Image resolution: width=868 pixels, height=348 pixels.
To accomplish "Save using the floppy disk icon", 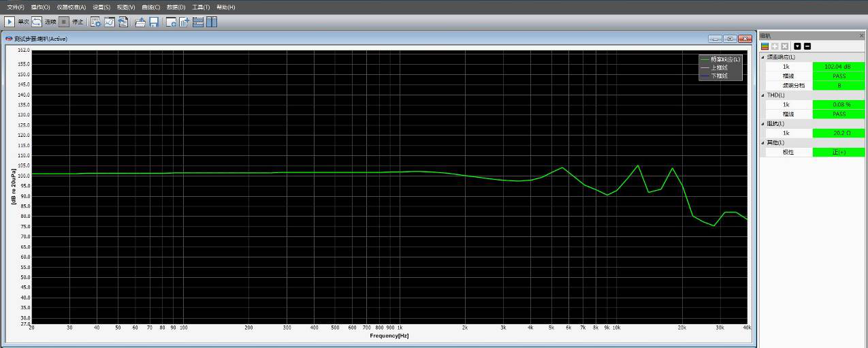I will [154, 22].
